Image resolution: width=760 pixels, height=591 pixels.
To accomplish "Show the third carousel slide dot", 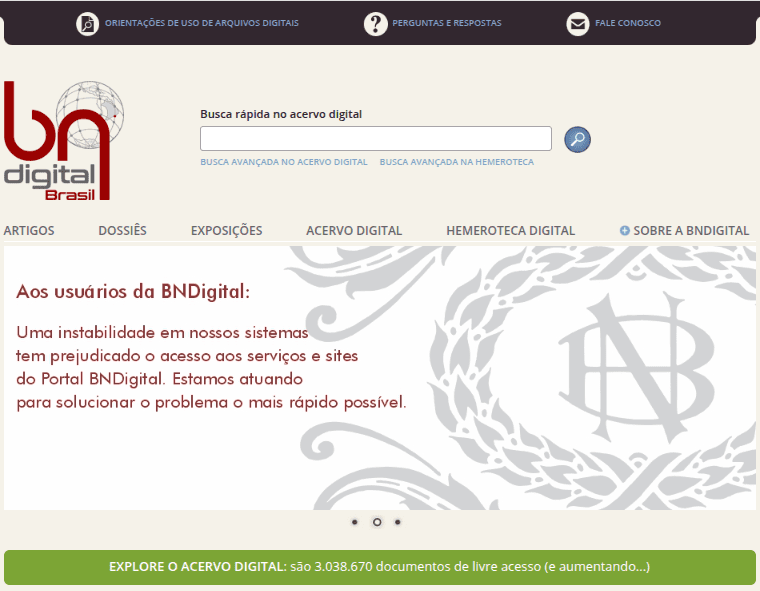I will click(397, 522).
